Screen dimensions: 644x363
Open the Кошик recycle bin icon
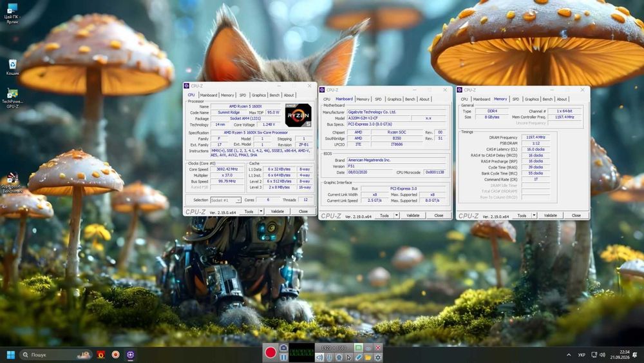pos(12,67)
